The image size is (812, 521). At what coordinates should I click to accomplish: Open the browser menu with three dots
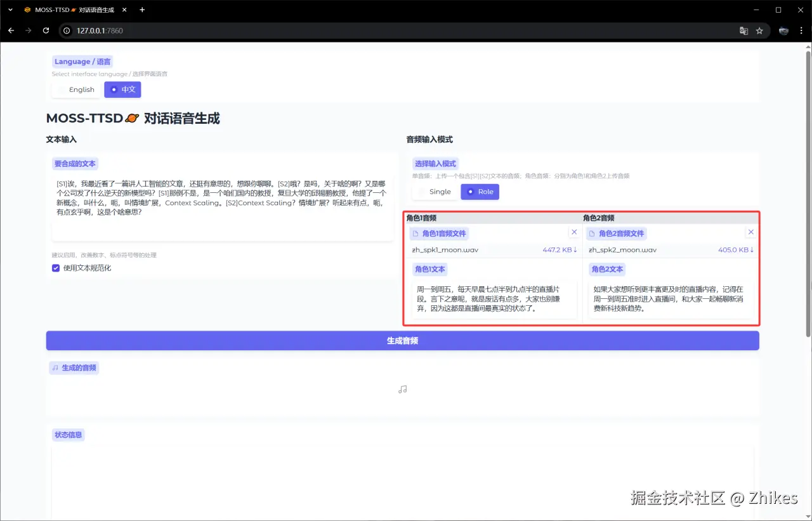[x=802, y=30]
